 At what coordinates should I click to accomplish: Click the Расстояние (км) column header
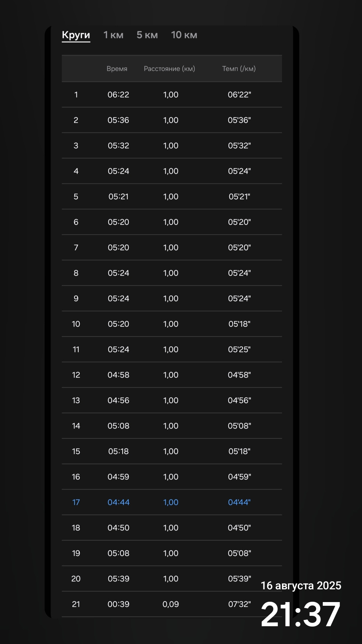point(170,69)
